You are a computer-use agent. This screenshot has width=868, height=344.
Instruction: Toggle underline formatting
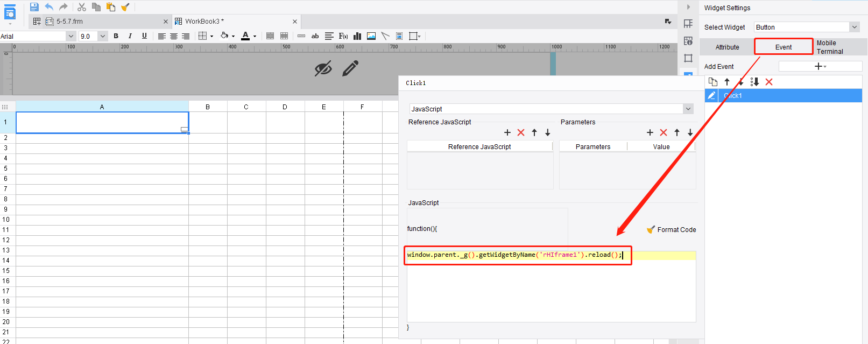(144, 36)
